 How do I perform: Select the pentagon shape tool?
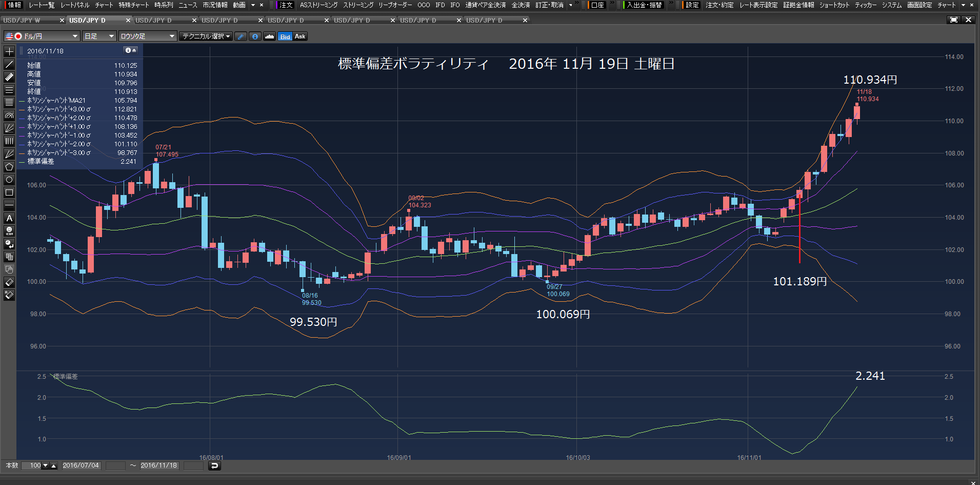[9, 167]
